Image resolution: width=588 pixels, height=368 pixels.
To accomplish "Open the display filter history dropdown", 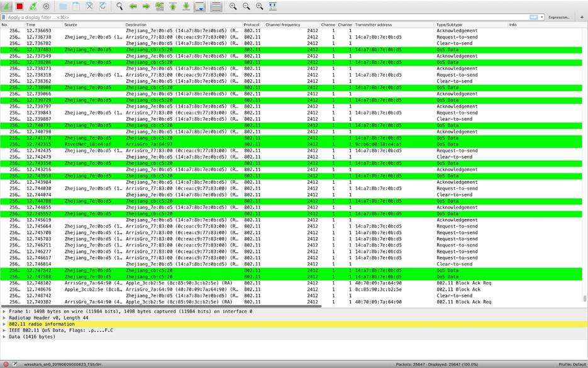I will click(x=541, y=17).
